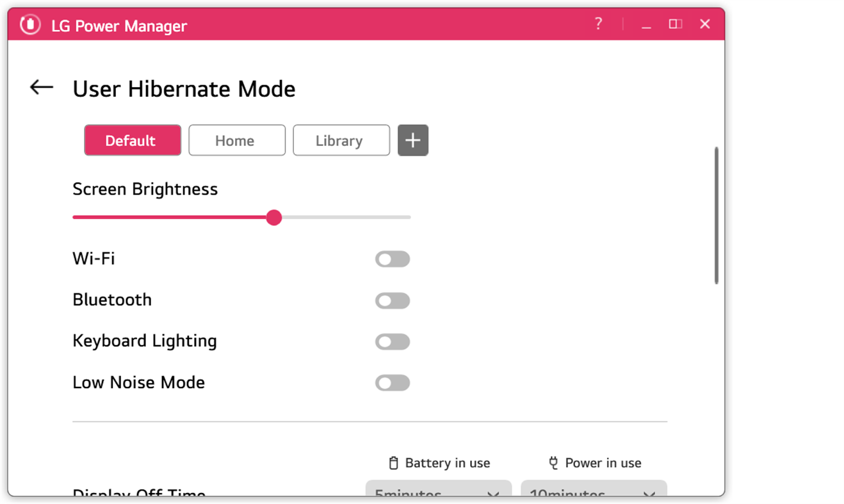
Task: Click the plus icon to add a new profile
Action: pyautogui.click(x=413, y=140)
